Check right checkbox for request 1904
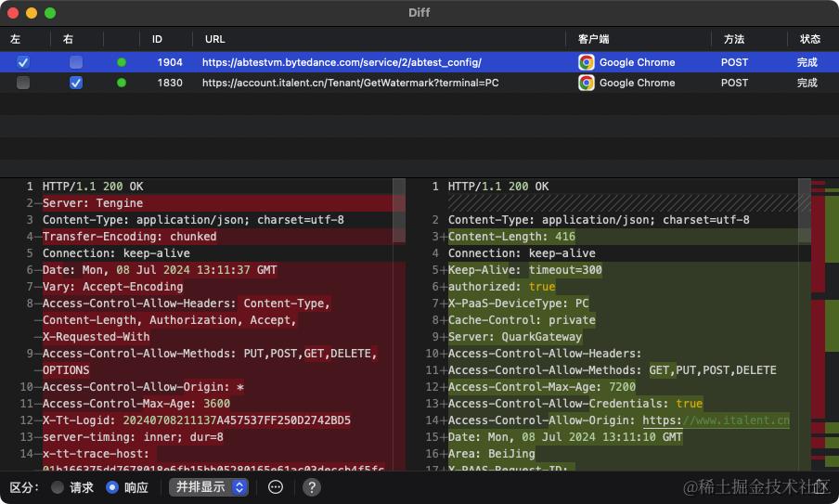839x504 pixels. point(76,62)
